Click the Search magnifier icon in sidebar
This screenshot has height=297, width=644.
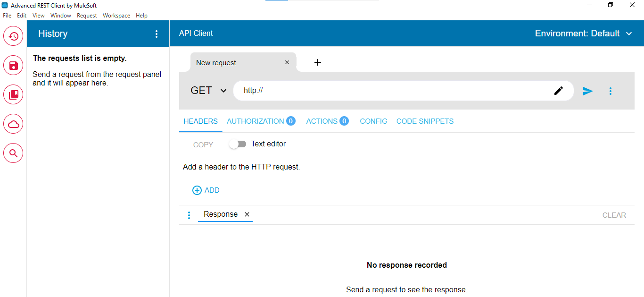(x=13, y=153)
